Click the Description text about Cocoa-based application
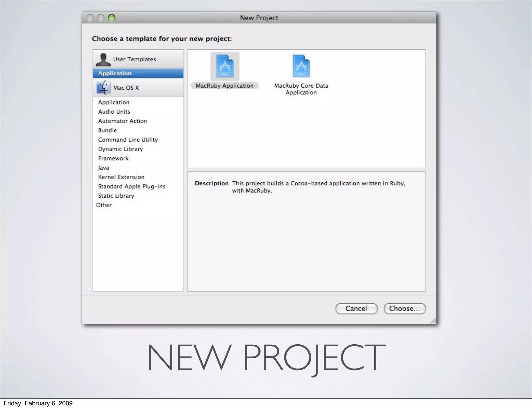 318,187
